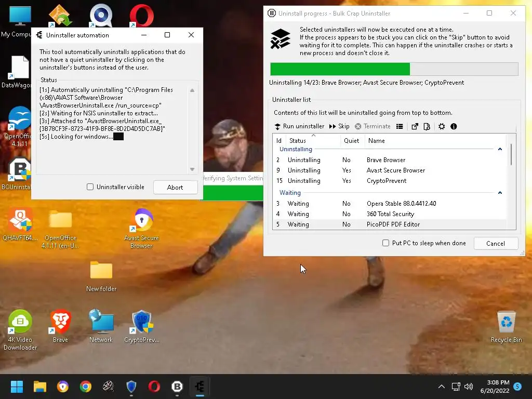The width and height of the screenshot is (532, 399).
Task: Open Avast Secure Browser taskbar icon
Action: tap(63, 387)
